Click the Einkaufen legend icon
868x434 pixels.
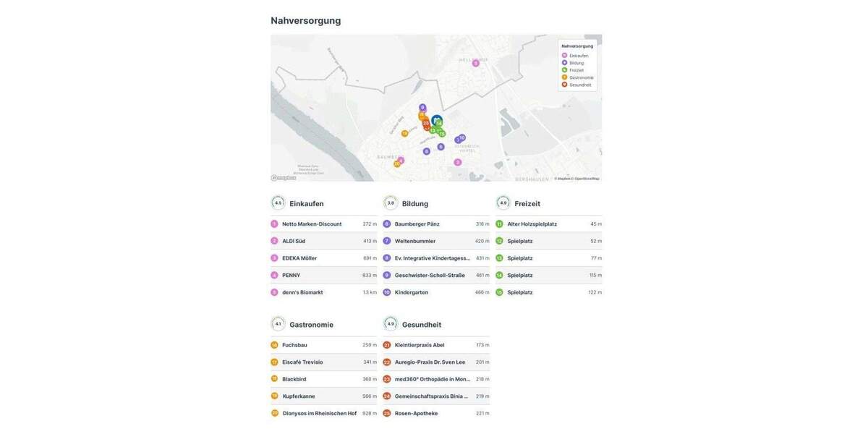563,54
